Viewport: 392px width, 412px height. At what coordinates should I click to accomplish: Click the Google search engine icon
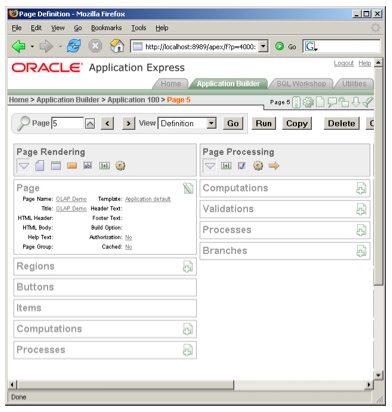click(311, 46)
